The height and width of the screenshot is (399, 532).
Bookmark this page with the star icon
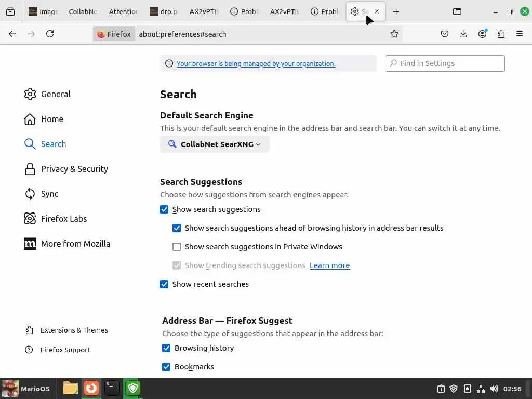click(394, 34)
